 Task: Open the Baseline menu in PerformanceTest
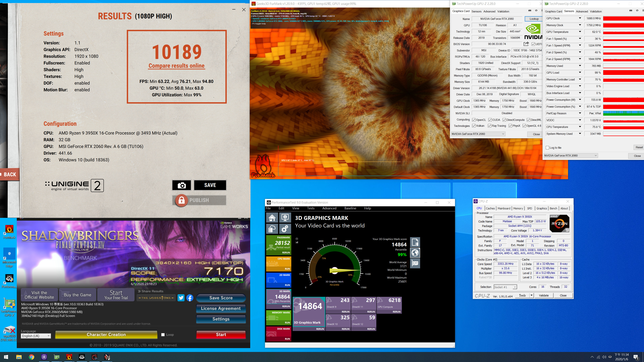coord(350,208)
